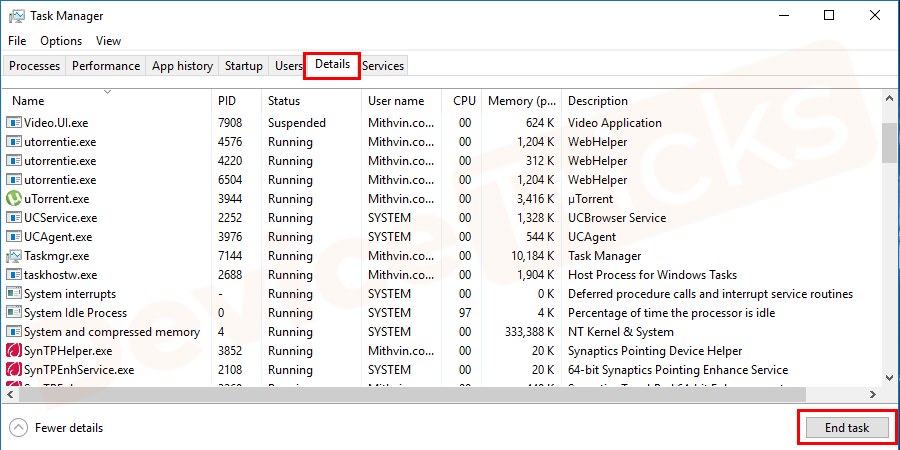The height and width of the screenshot is (450, 900).
Task: Click the SynTPEnhService.exe red icon
Action: (13, 370)
